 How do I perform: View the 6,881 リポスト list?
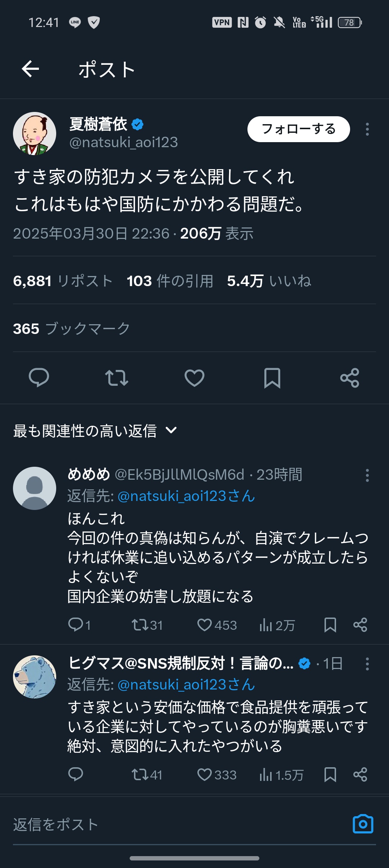[x=63, y=281]
